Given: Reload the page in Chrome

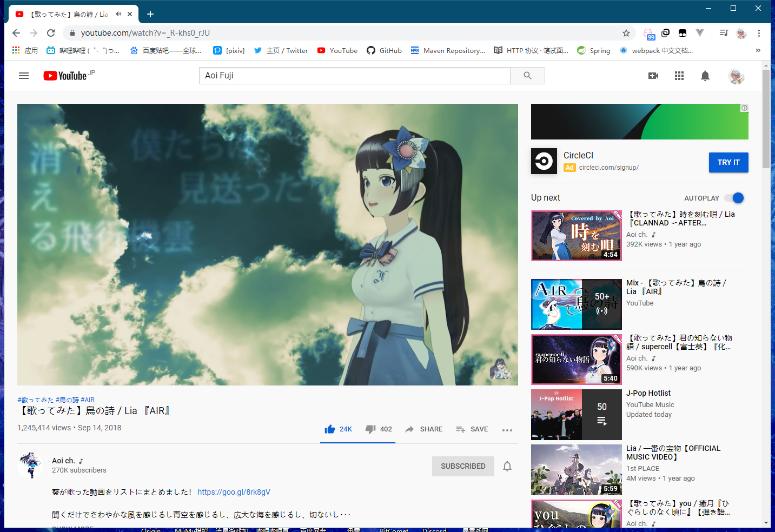Looking at the screenshot, I should (x=51, y=33).
